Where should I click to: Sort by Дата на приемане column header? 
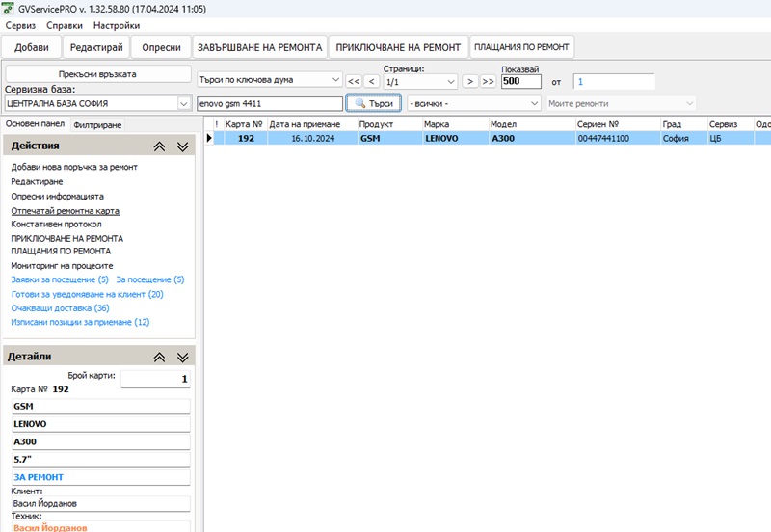pyautogui.click(x=312, y=124)
